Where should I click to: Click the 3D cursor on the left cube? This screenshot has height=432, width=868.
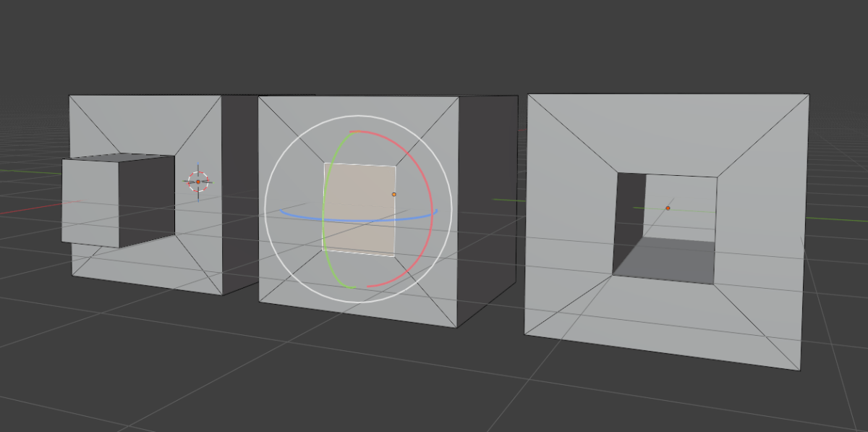[198, 182]
